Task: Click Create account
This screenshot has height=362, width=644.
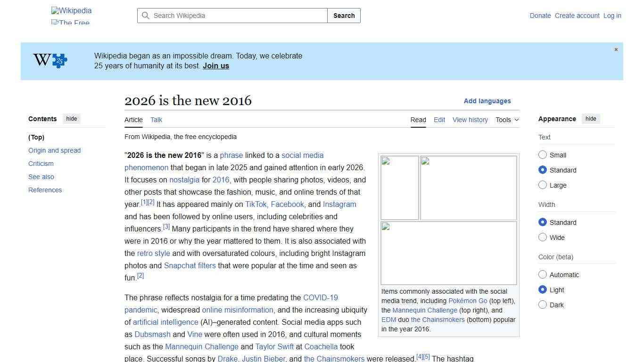Action: 577,16
